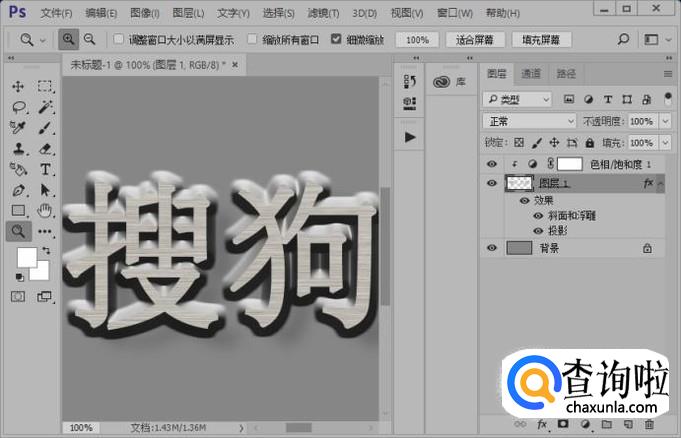Select the Type tool
The width and height of the screenshot is (681, 438).
click(45, 169)
